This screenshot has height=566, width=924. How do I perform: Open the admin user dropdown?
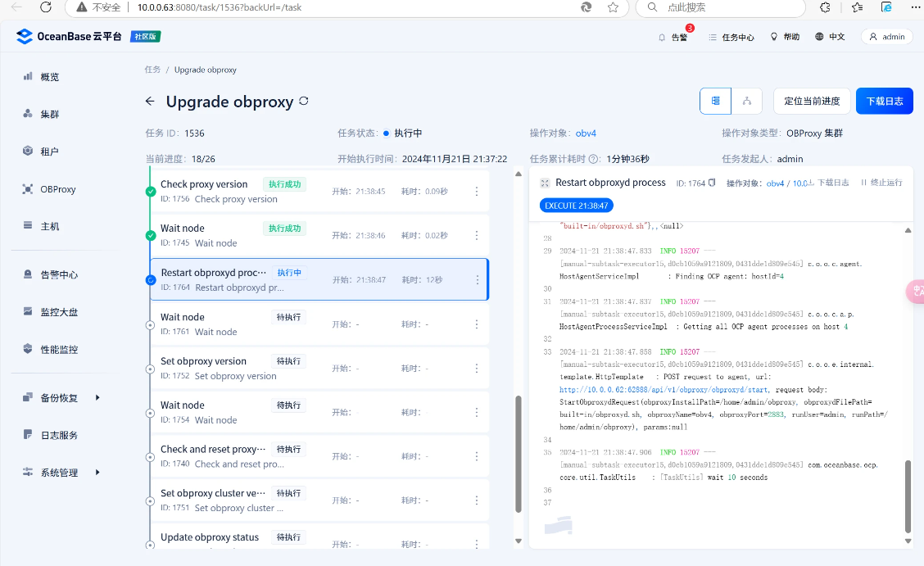pyautogui.click(x=886, y=37)
